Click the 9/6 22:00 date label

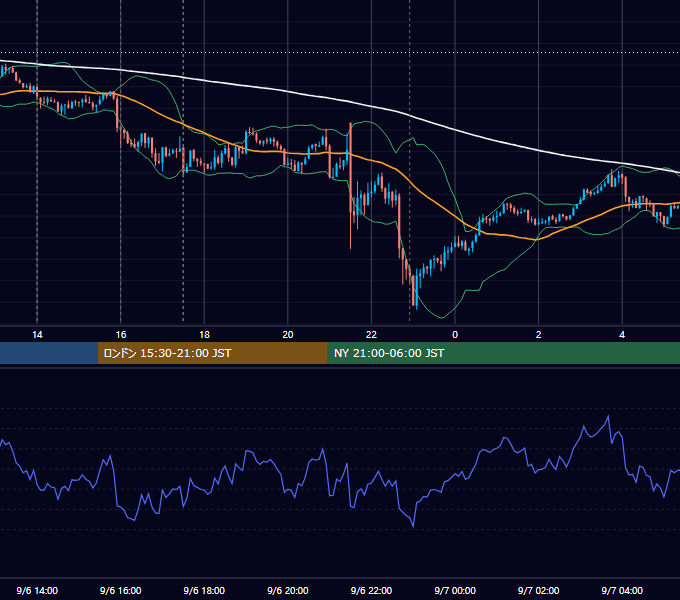pyautogui.click(x=371, y=590)
